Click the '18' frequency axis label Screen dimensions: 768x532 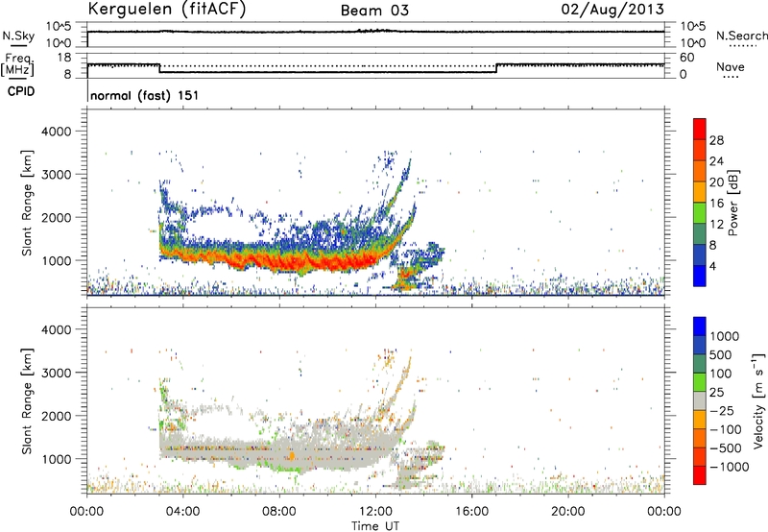64,58
